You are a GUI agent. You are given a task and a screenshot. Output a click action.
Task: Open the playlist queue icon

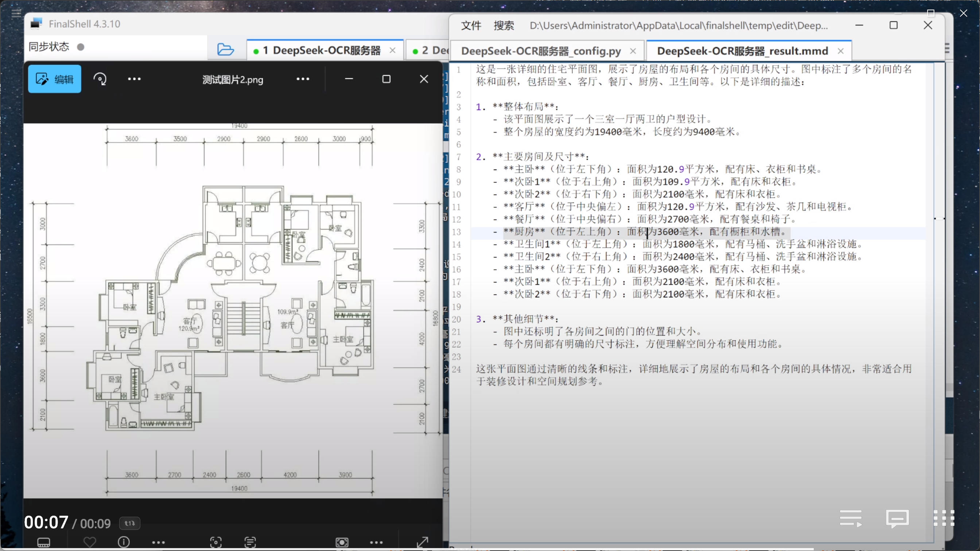click(851, 519)
